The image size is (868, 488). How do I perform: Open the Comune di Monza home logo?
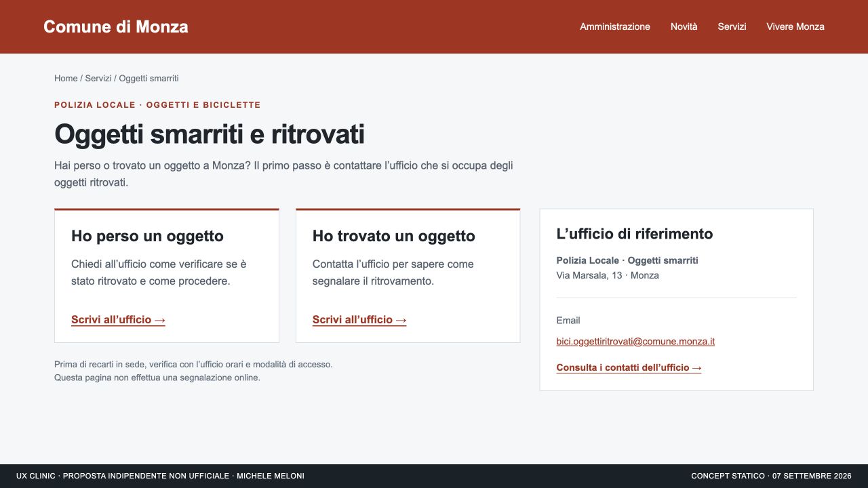click(x=116, y=26)
